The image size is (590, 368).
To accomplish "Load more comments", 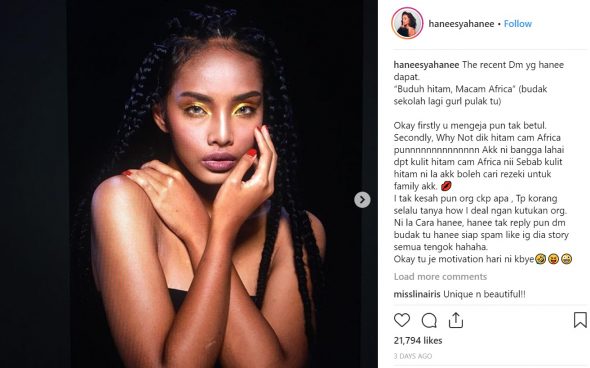I will pyautogui.click(x=440, y=277).
